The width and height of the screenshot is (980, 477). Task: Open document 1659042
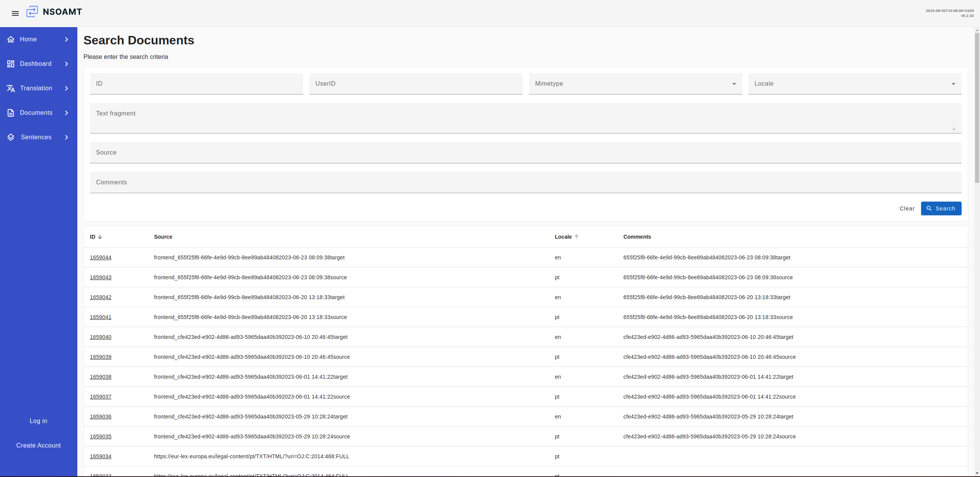coord(101,297)
